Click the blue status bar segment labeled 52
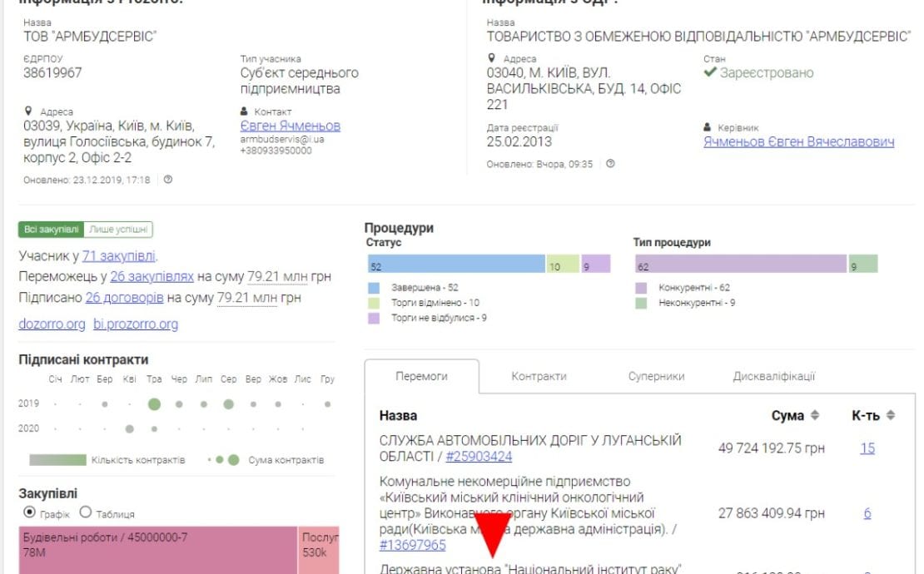924x574 pixels. click(x=456, y=264)
